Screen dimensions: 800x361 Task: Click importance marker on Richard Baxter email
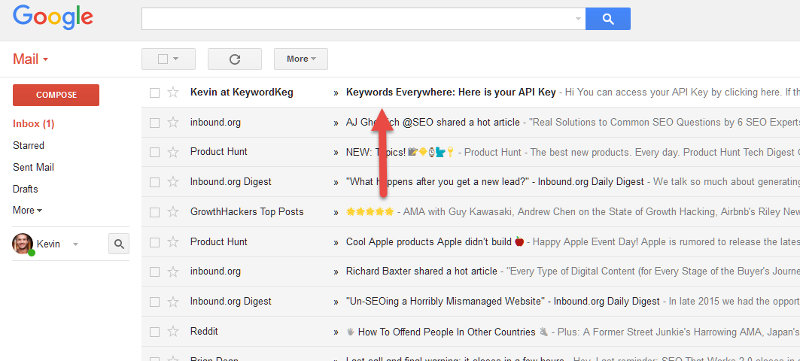pos(336,272)
